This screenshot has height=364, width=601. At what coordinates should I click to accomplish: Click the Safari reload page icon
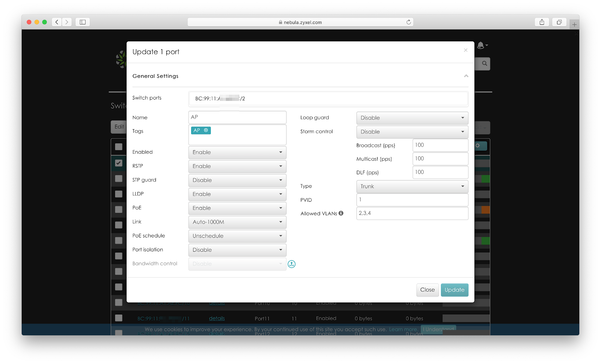point(409,22)
